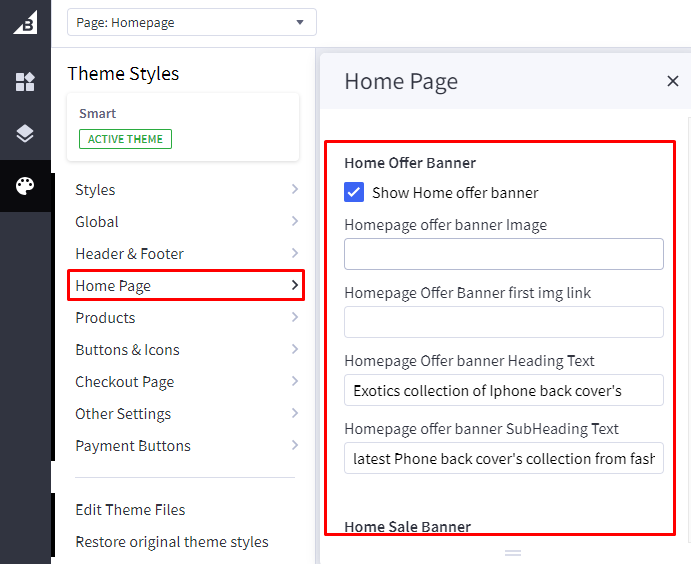
Task: Expand the Payment Buttons section chevron
Action: (x=294, y=446)
